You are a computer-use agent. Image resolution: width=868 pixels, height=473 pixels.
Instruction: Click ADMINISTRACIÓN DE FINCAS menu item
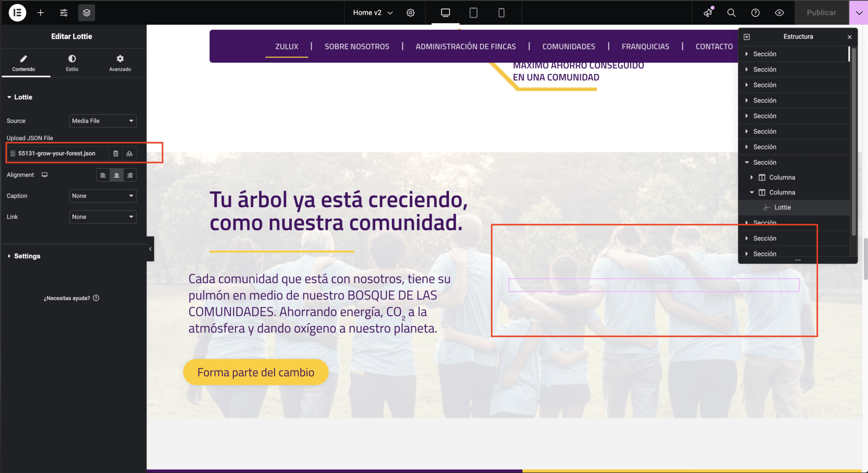point(466,46)
